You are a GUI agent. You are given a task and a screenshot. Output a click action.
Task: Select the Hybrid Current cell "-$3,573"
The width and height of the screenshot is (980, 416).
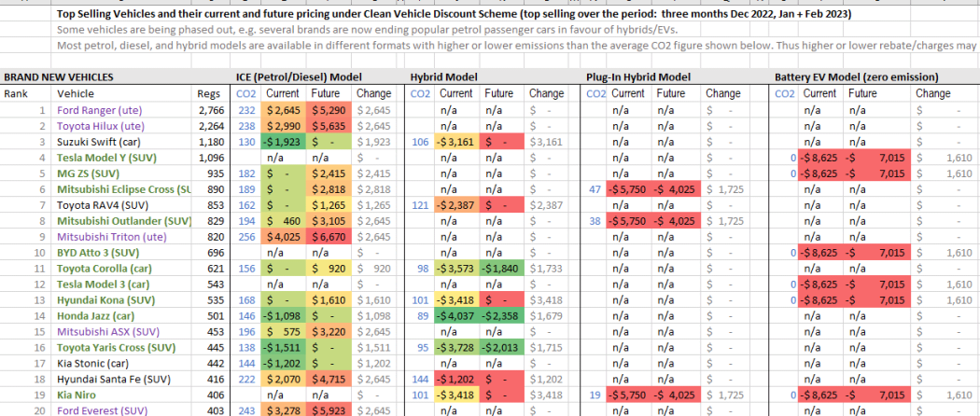tap(457, 269)
